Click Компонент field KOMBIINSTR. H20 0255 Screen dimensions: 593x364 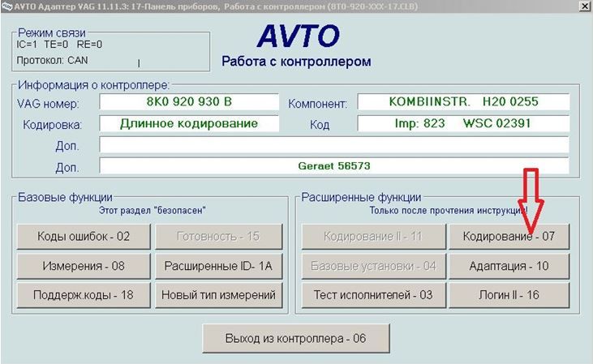click(463, 101)
